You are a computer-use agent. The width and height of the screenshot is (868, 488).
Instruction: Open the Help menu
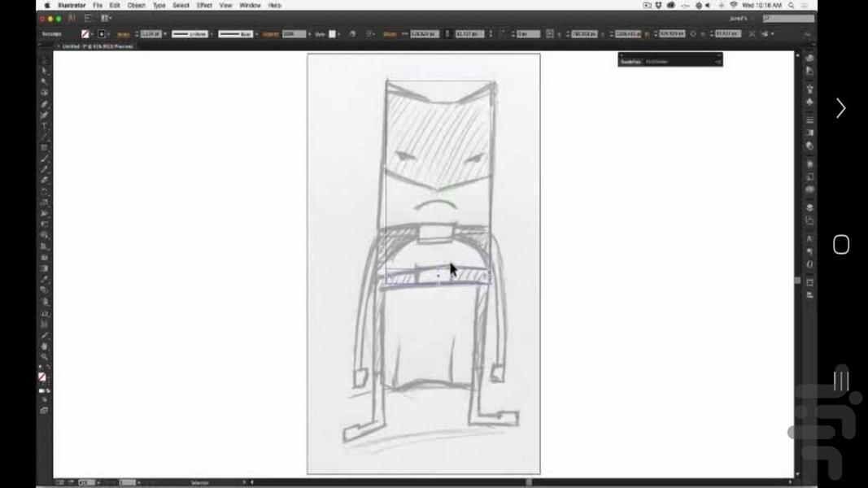pyautogui.click(x=275, y=6)
